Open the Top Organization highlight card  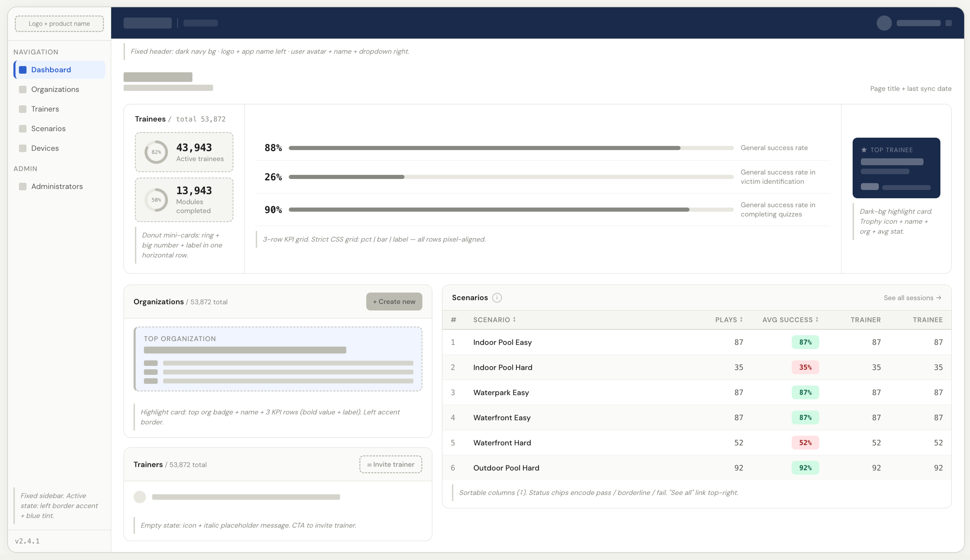pyautogui.click(x=278, y=359)
